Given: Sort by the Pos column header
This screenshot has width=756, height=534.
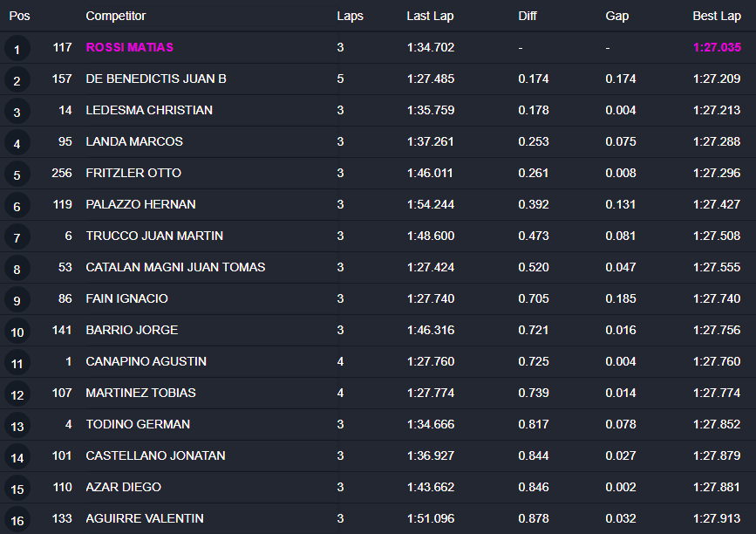Looking at the screenshot, I should coord(19,16).
